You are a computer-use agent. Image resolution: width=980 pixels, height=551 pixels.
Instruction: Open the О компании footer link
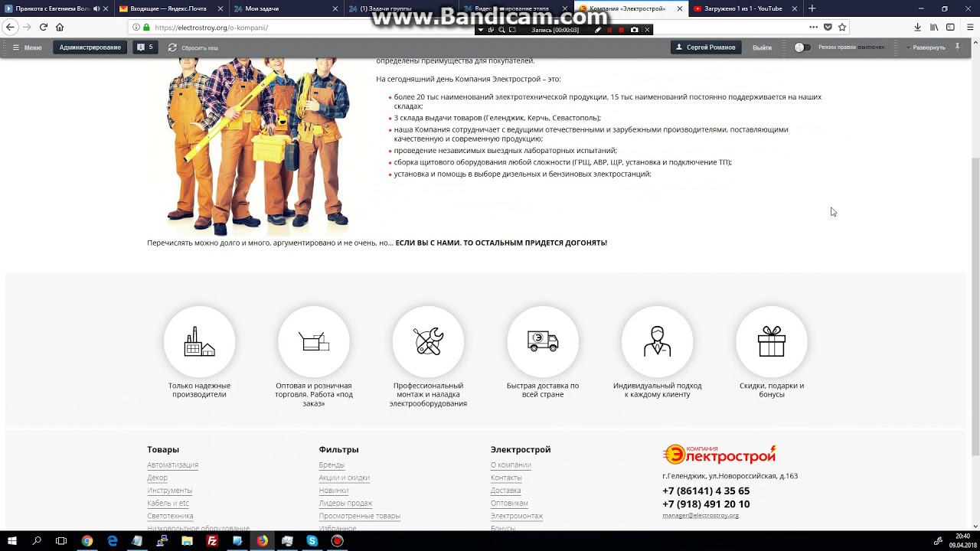pos(511,465)
